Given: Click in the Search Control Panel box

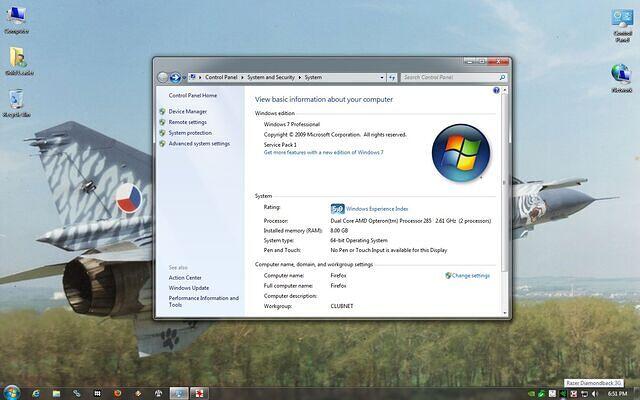Looking at the screenshot, I should [448, 77].
